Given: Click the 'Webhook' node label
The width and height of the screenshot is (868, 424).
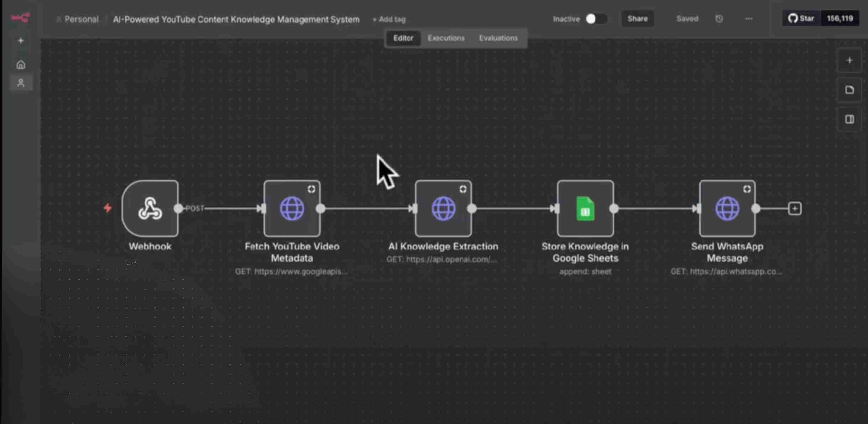Looking at the screenshot, I should click(150, 246).
